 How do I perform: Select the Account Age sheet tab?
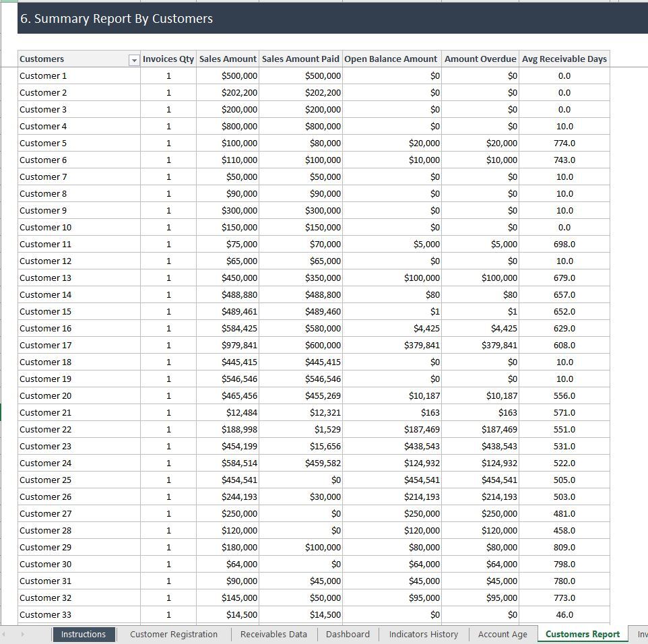503,634
